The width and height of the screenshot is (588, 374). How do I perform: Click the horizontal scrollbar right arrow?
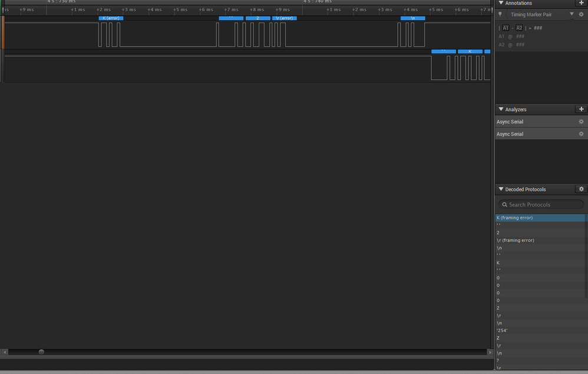click(490, 352)
